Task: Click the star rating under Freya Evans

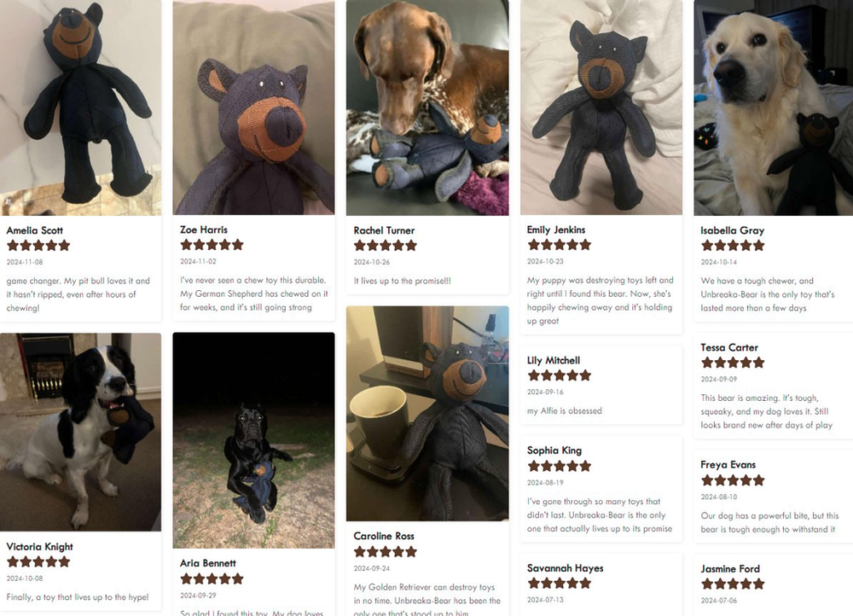Action: [733, 480]
